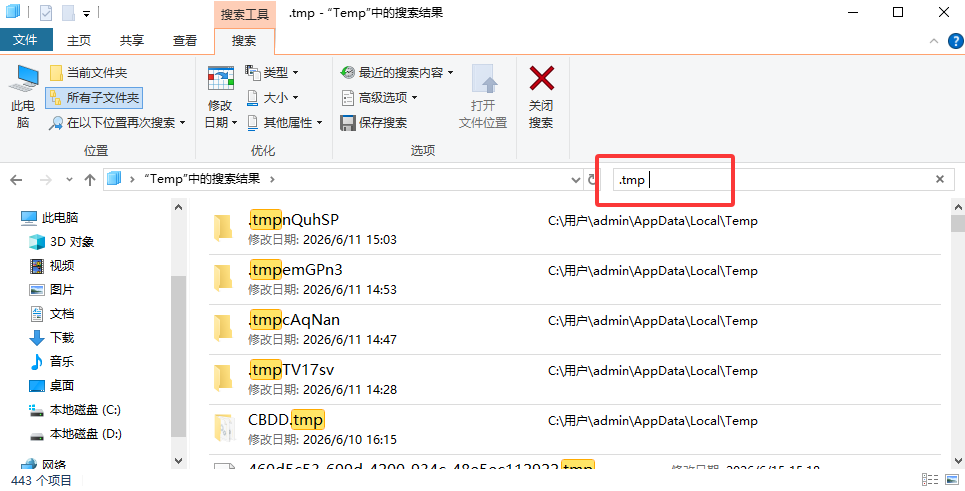Select 本地磁盘 (C:) in navigation pane
The width and height of the screenshot is (965, 491).
pos(75,410)
